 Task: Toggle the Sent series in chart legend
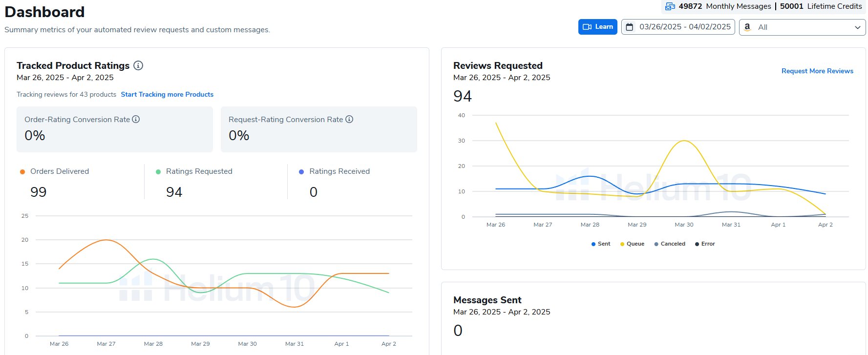[x=601, y=244]
